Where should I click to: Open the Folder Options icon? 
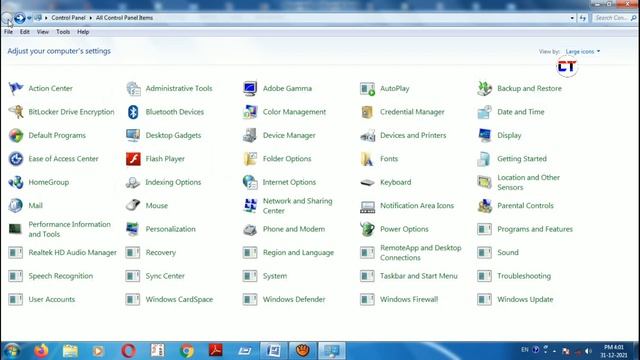tap(250, 159)
